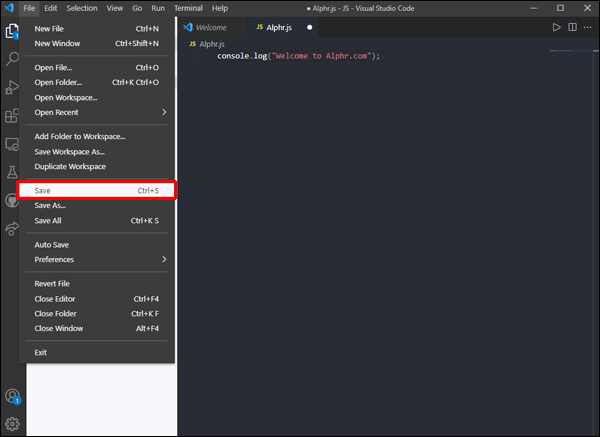Open the Accounts icon
600x437 pixels.
13,396
